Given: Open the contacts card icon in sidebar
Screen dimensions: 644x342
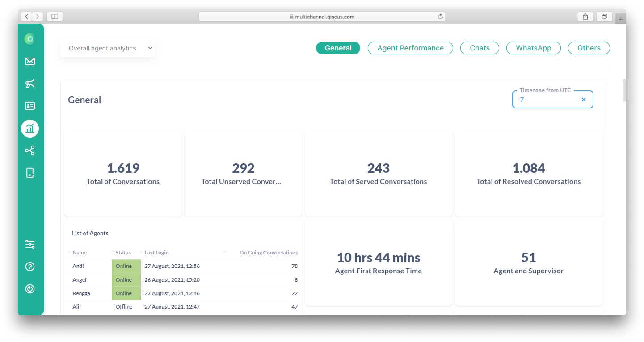Looking at the screenshot, I should pos(30,106).
